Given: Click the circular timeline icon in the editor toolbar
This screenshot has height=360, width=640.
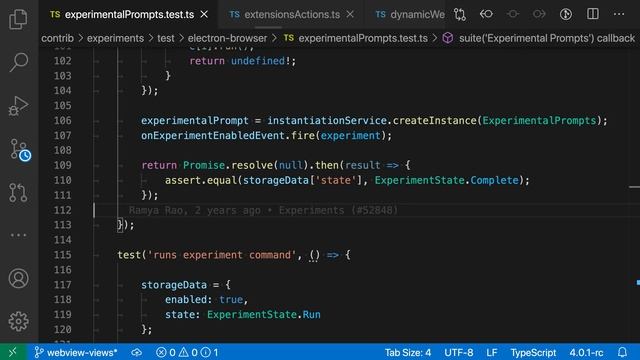Looking at the screenshot, I should pos(566,14).
